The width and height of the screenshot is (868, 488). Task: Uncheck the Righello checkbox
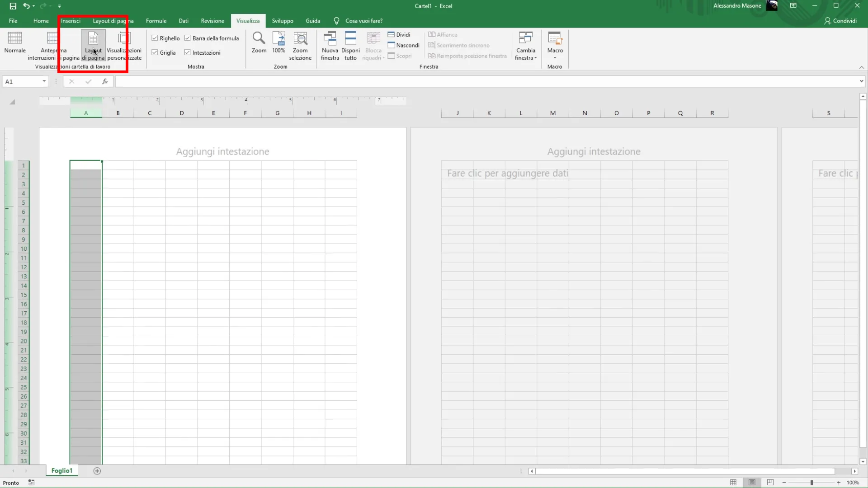click(155, 38)
